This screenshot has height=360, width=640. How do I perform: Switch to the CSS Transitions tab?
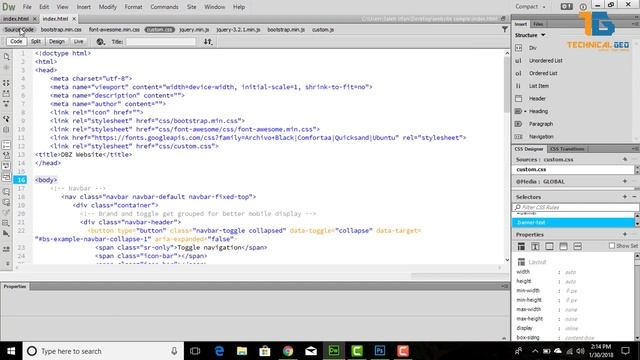(567, 149)
